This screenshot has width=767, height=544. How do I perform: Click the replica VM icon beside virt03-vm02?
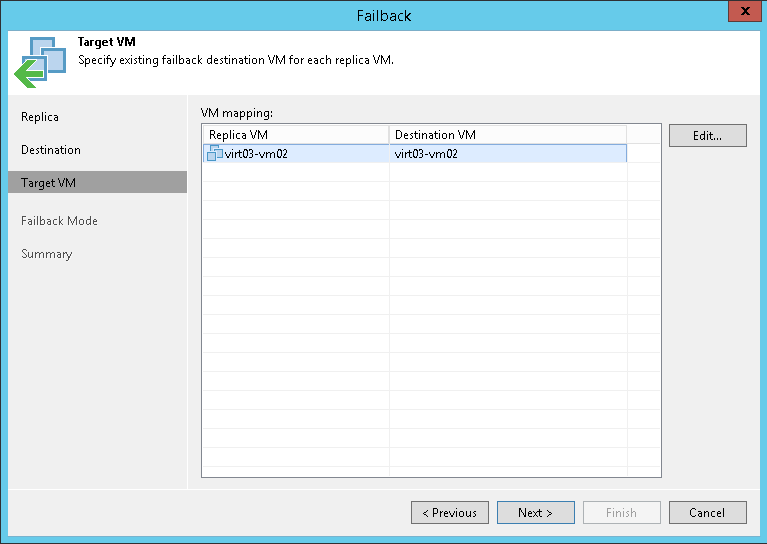point(214,153)
